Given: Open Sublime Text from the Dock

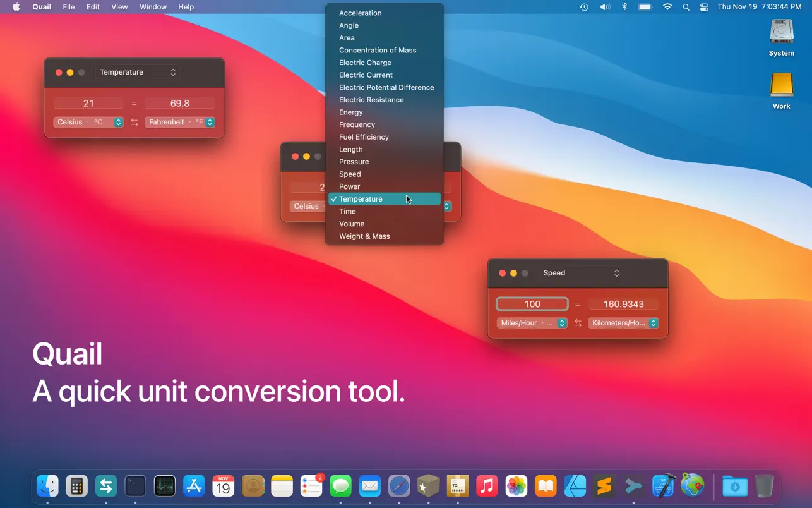Looking at the screenshot, I should 604,486.
